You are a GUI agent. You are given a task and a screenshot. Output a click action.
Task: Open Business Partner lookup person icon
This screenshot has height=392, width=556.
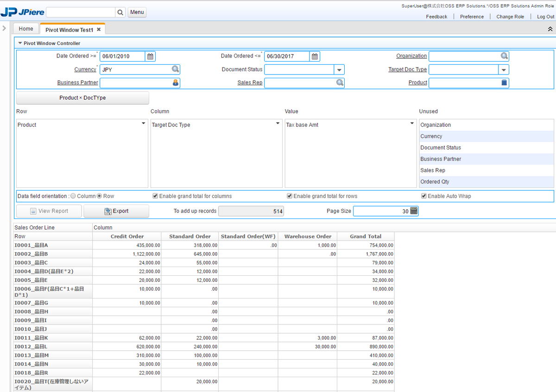(x=175, y=83)
